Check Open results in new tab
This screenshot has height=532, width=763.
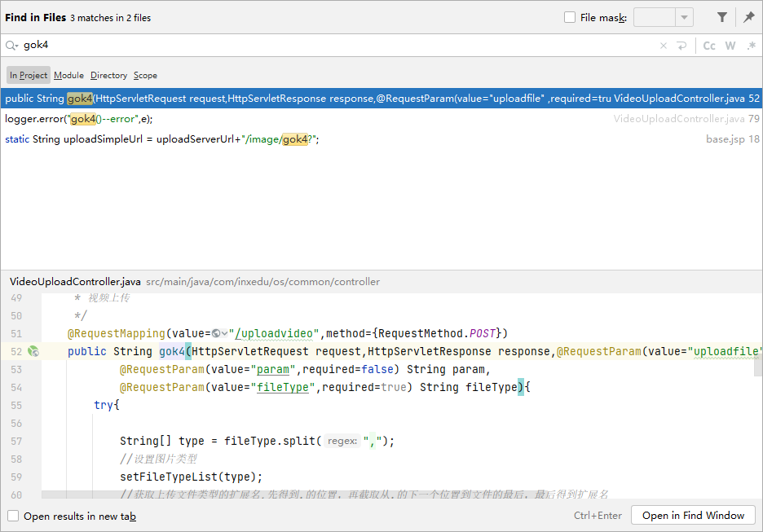[x=13, y=516]
